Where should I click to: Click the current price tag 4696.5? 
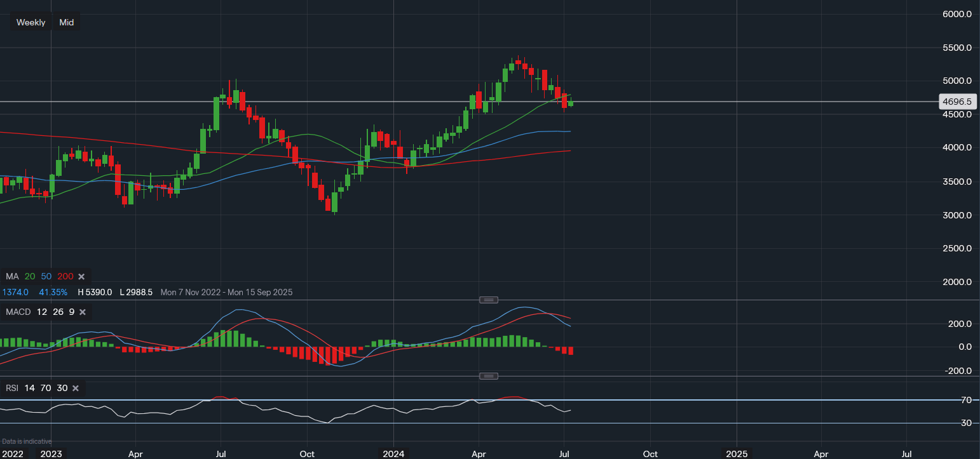click(x=957, y=102)
